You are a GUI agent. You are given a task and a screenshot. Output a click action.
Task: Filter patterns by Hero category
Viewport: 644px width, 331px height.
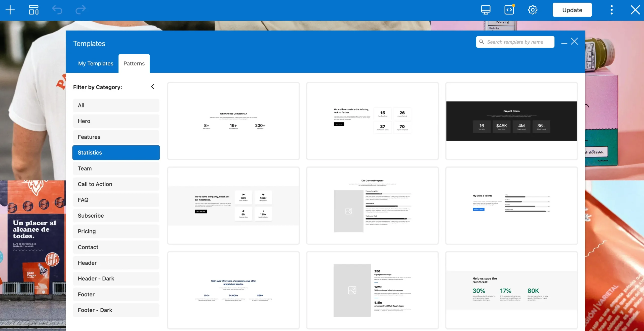tap(116, 121)
